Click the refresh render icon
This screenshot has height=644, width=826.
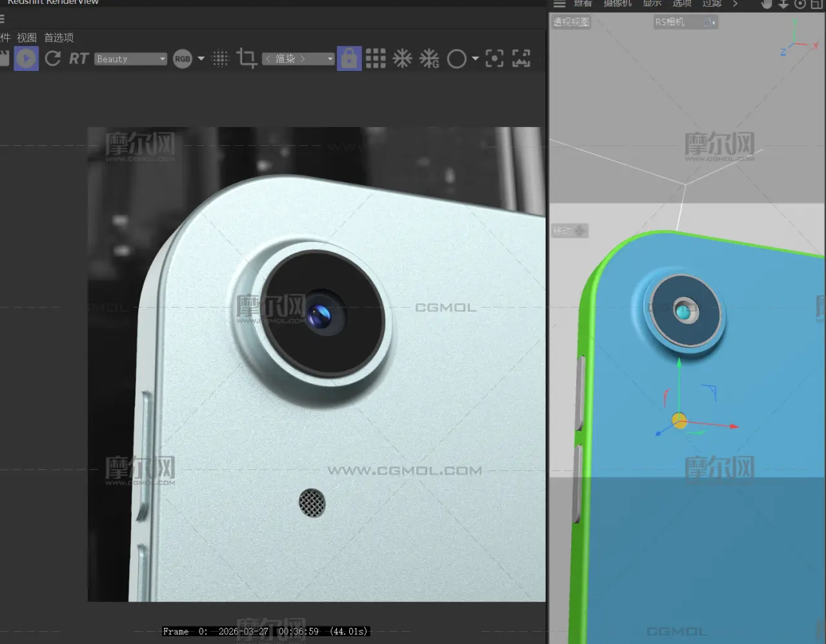[53, 59]
